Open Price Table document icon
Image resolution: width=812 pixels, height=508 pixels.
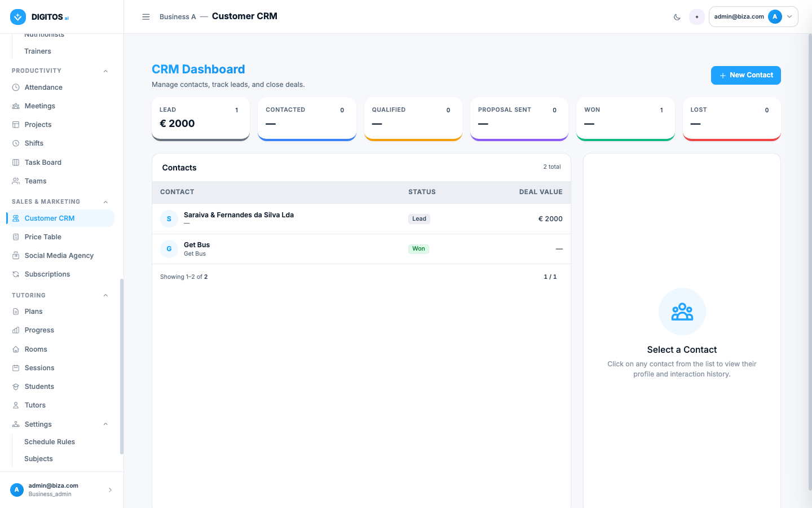16,237
